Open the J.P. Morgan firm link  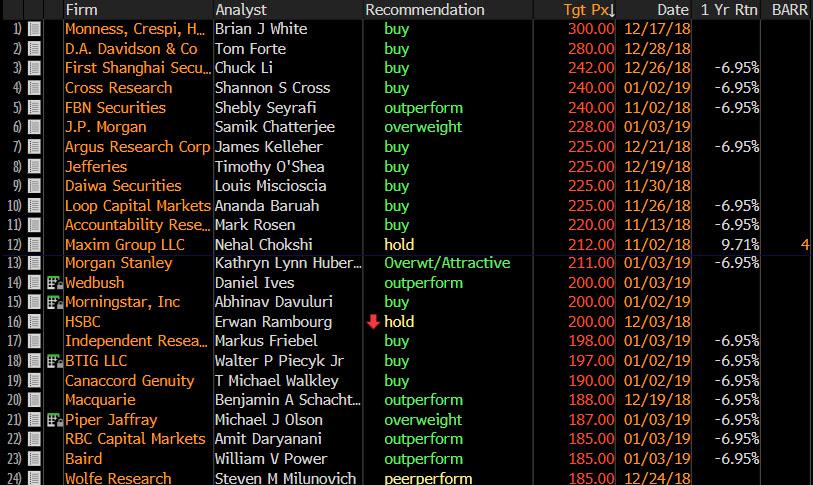coord(106,127)
